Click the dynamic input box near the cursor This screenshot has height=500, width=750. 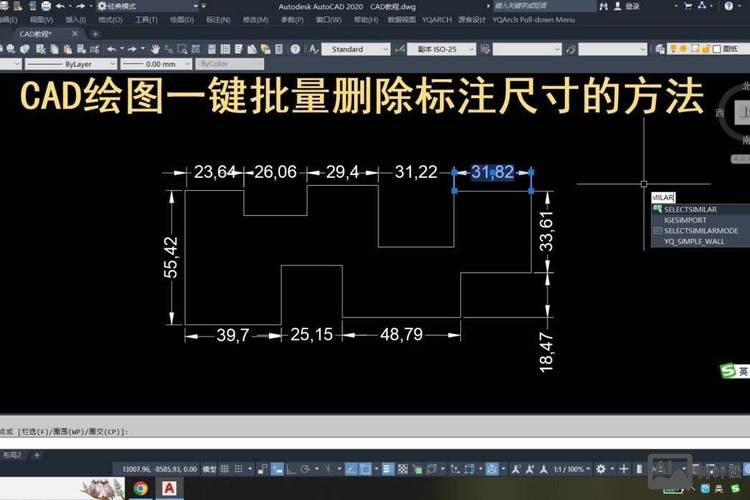[663, 197]
